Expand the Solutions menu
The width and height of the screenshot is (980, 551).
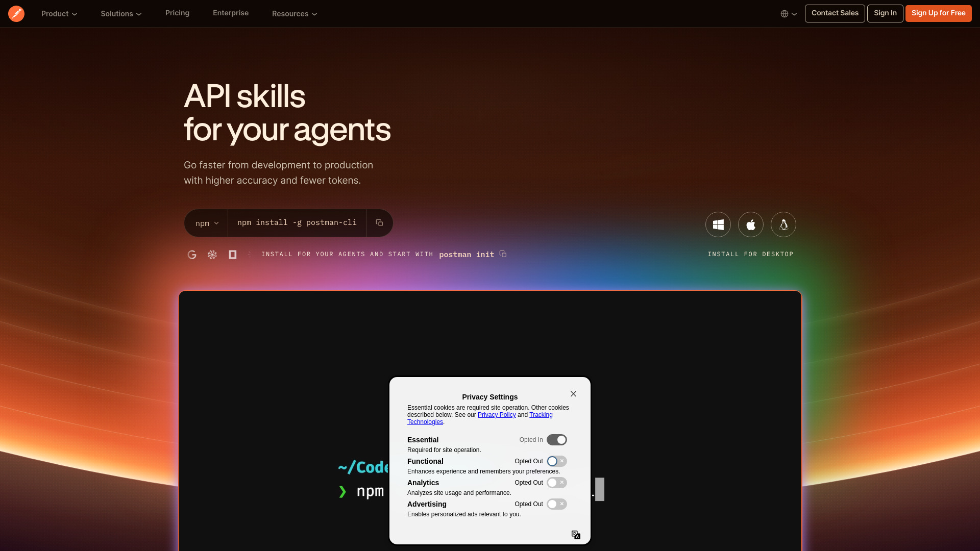coord(121,14)
